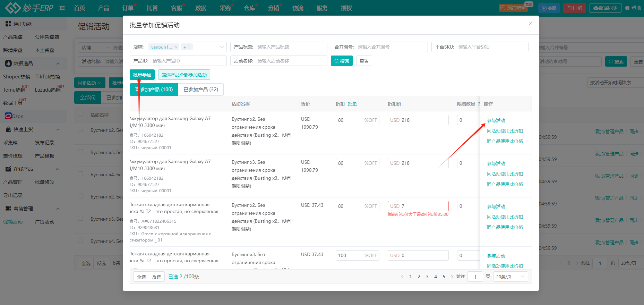Viewport: 644px width, 305px height.
Task: Open 促销活动 in the sidebar
Action: pos(13,222)
